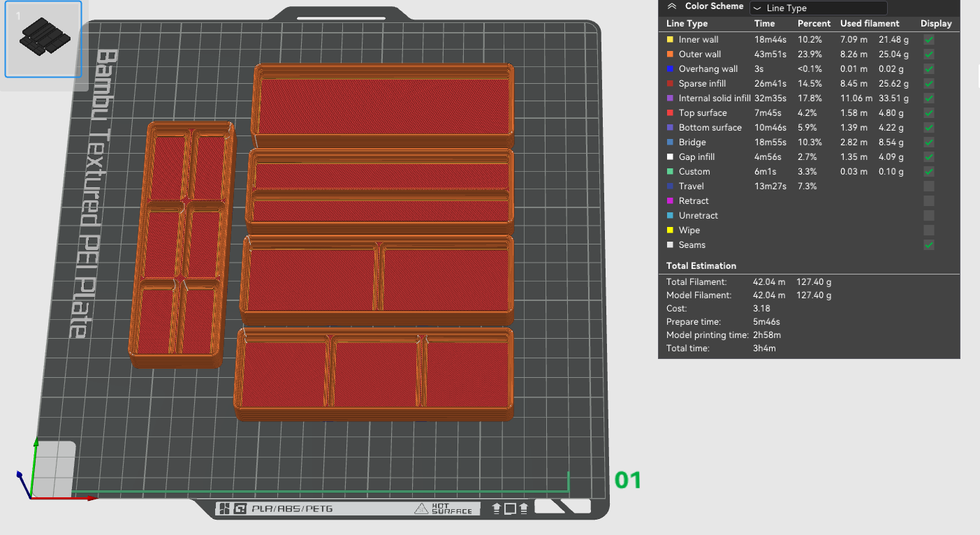The image size is (980, 535).
Task: Click the dropdown arrow beside Line Type
Action: [757, 8]
